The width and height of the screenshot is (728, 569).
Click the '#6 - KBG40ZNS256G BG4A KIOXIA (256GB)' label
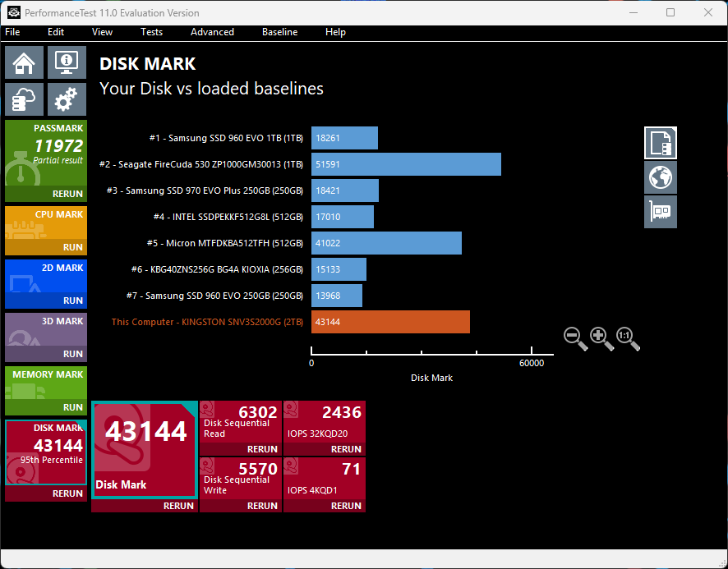tap(217, 269)
